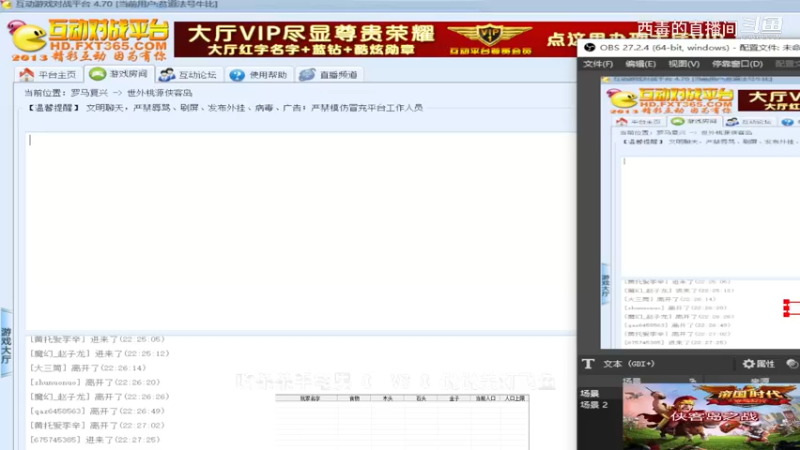Click the OBS logo in title bar
Image resolution: width=800 pixels, height=450 pixels.
[589, 47]
